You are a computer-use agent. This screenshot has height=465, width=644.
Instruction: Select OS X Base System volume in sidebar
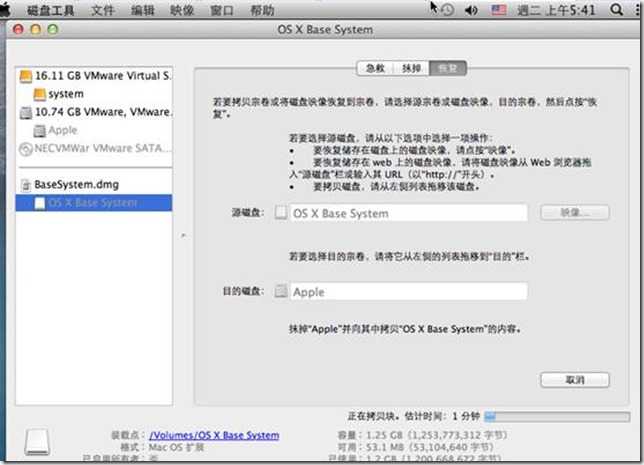(x=94, y=203)
